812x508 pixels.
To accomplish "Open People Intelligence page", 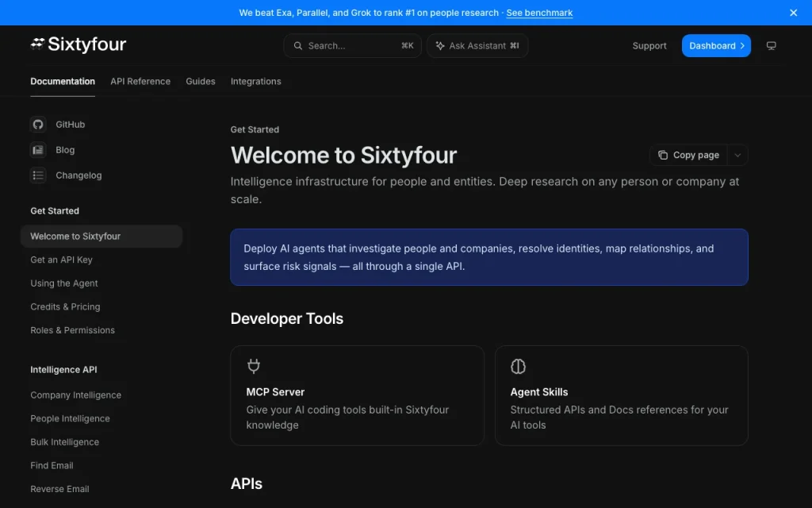I will [70, 418].
